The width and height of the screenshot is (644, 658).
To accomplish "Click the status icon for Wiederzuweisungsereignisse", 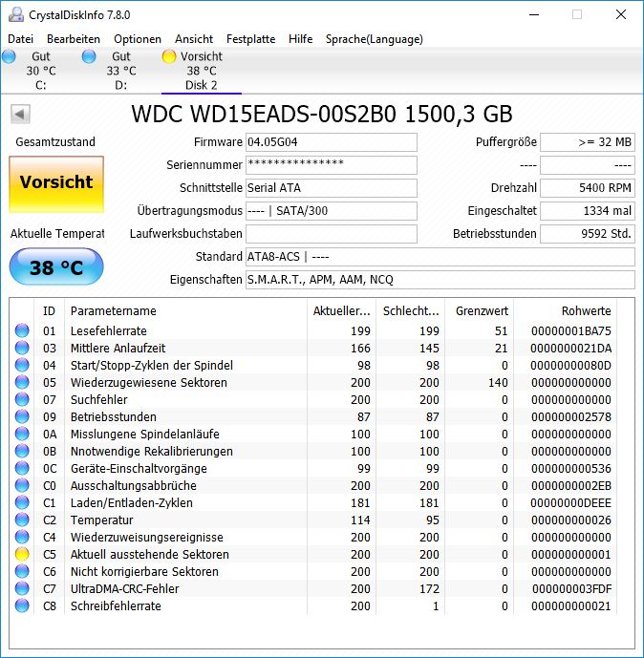I will [x=22, y=537].
